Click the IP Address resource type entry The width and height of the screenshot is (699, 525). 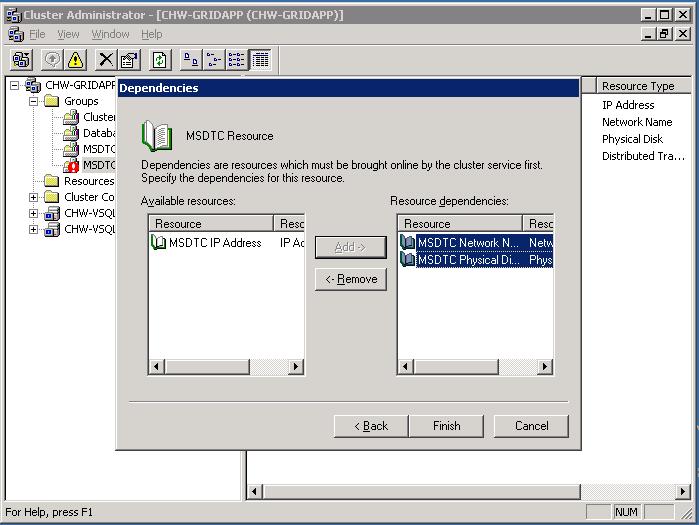click(628, 105)
